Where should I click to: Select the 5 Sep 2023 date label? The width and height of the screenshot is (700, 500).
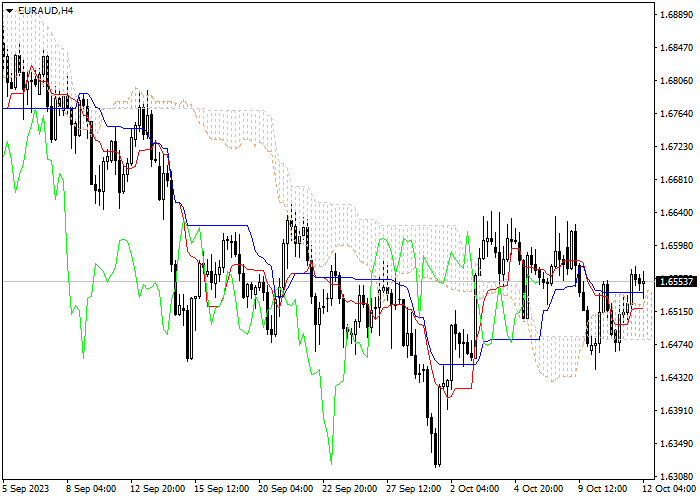tap(25, 489)
